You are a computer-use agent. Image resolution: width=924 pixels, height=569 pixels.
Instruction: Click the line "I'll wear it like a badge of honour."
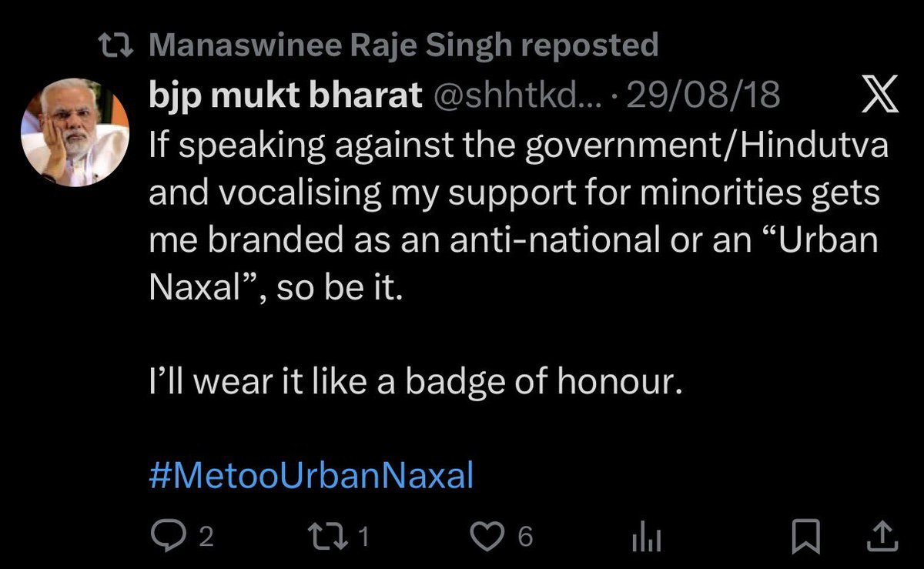click(416, 381)
